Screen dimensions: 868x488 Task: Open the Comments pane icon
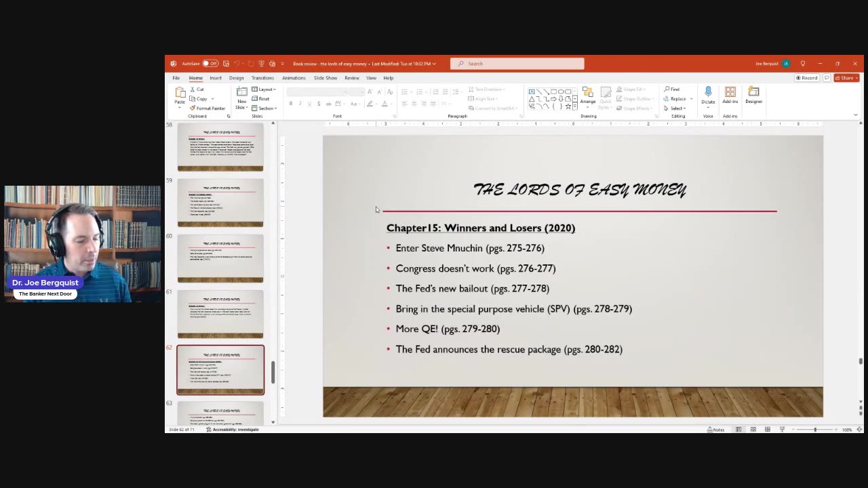pos(826,78)
